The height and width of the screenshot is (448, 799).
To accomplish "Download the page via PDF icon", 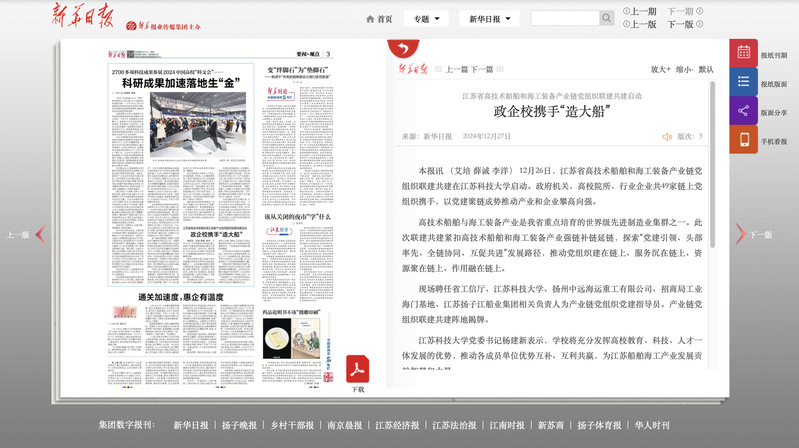I will [x=358, y=370].
